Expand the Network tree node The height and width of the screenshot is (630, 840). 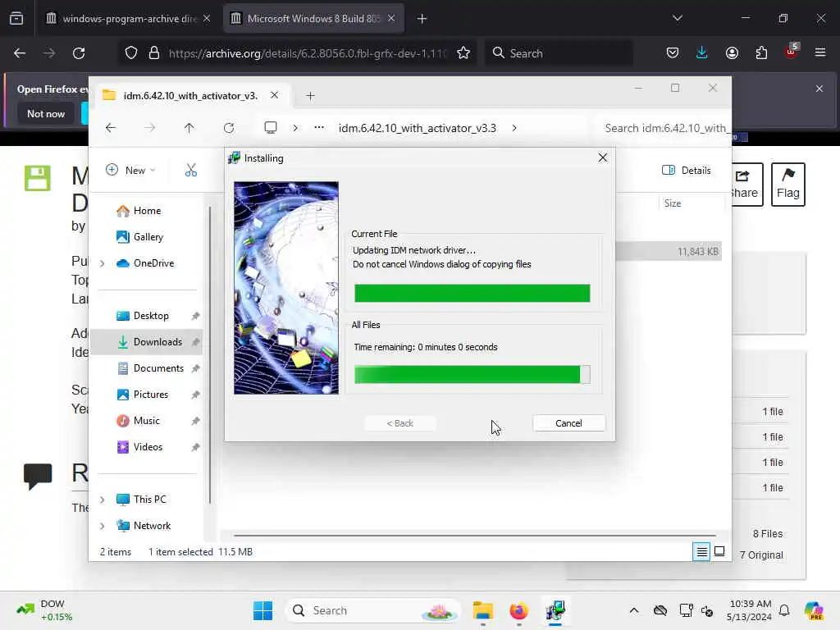click(x=103, y=526)
